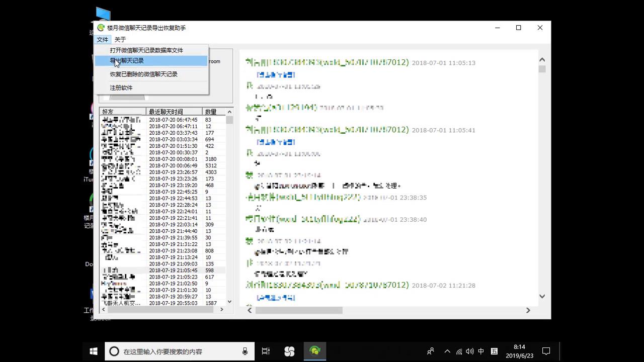644x362 pixels.
Task: Click chat pane scroll down arrow
Action: (x=542, y=296)
